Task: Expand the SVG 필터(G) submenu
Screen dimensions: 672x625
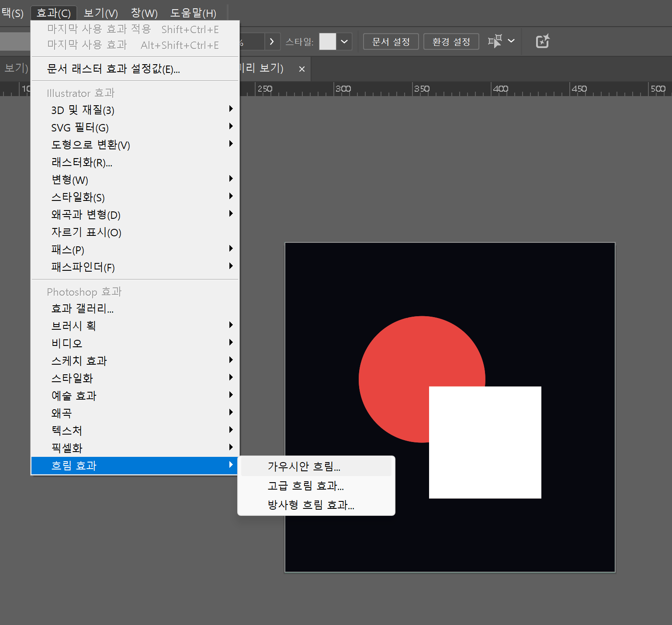Action: (135, 128)
